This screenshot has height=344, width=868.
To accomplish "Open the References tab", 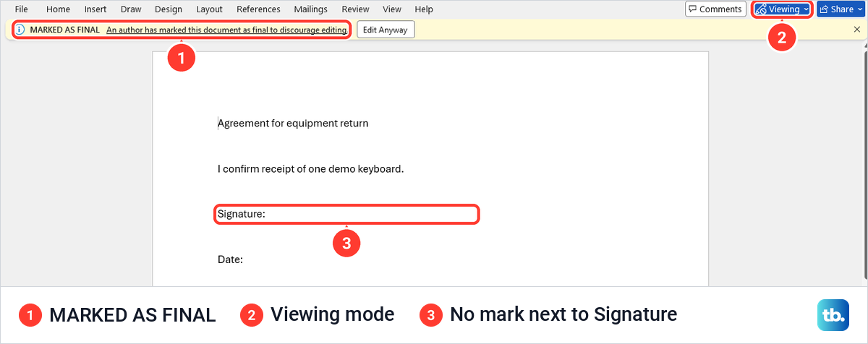I will click(258, 9).
